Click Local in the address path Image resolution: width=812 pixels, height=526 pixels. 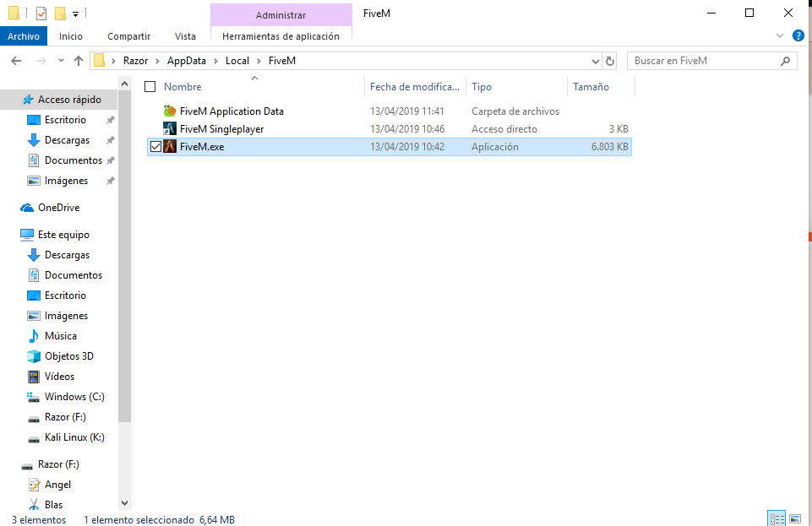click(x=237, y=61)
